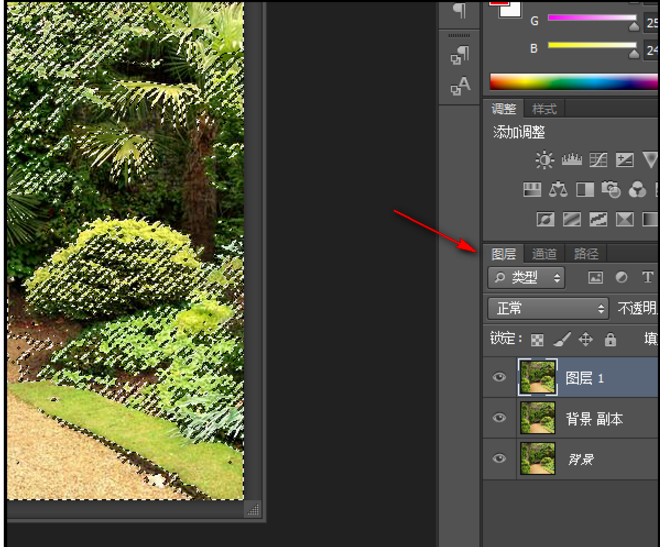Click the 图层 1 layer name
The height and width of the screenshot is (547, 660).
point(585,378)
